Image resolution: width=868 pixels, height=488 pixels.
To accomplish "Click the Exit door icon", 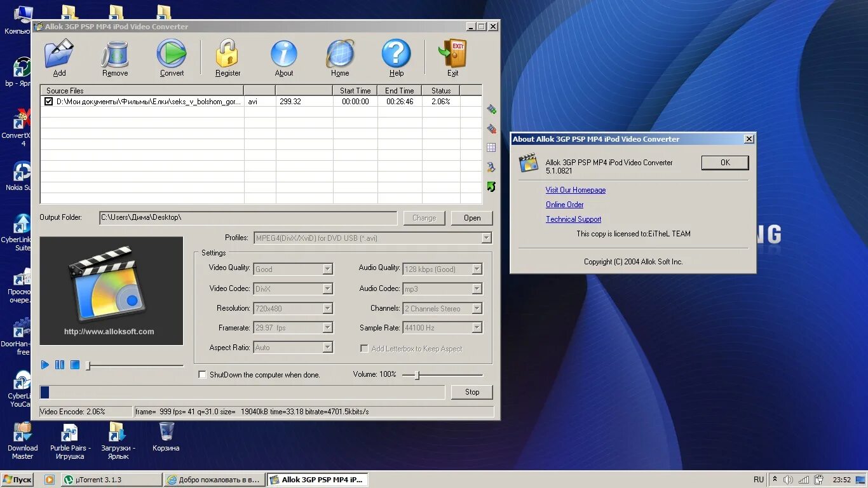I will pos(452,58).
